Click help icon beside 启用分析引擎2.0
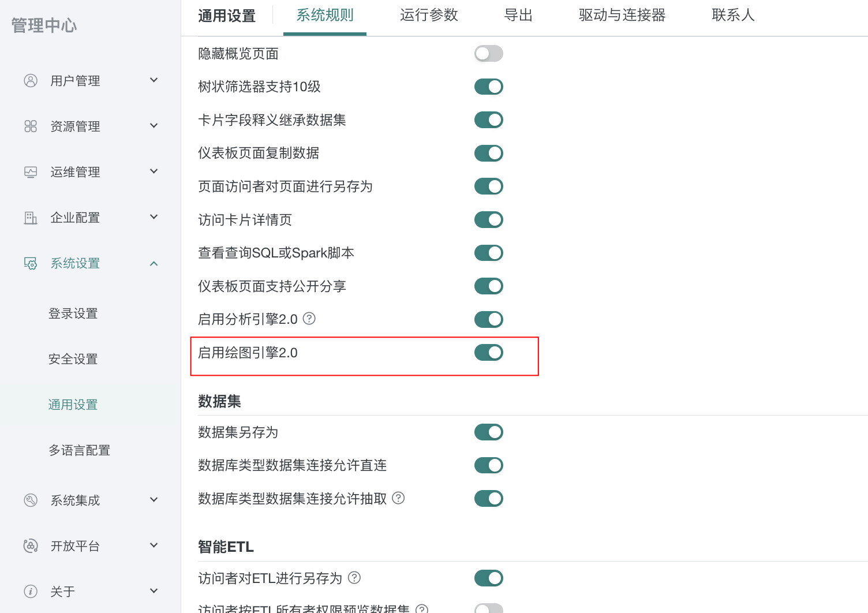This screenshot has width=868, height=613. [x=309, y=319]
